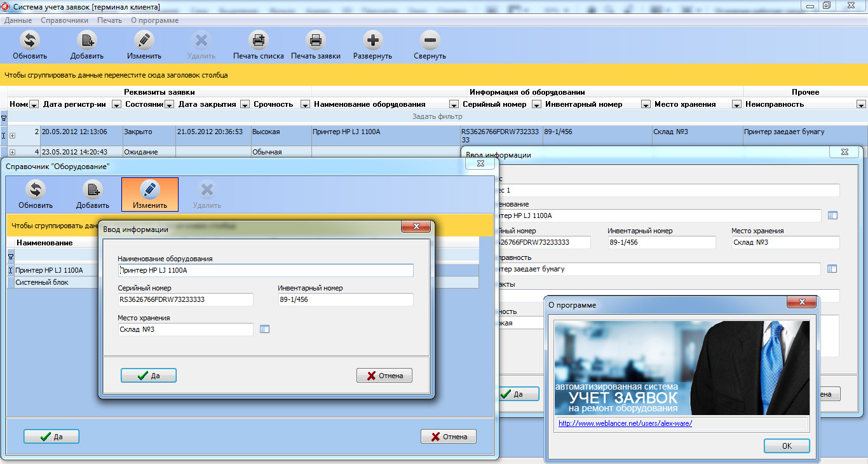The width and height of the screenshot is (868, 464).
Task: Click Изменить pencil icon in main toolbar
Action: click(x=144, y=41)
